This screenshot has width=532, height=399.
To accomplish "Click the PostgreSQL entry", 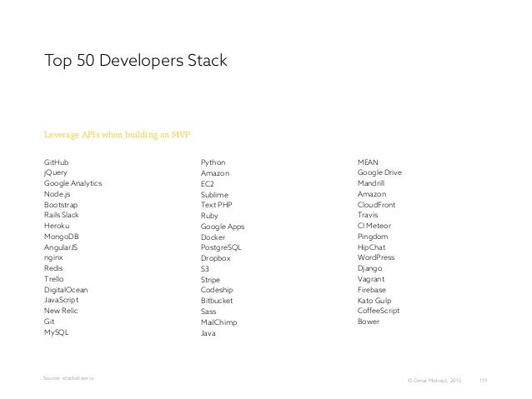I will pyautogui.click(x=221, y=247).
